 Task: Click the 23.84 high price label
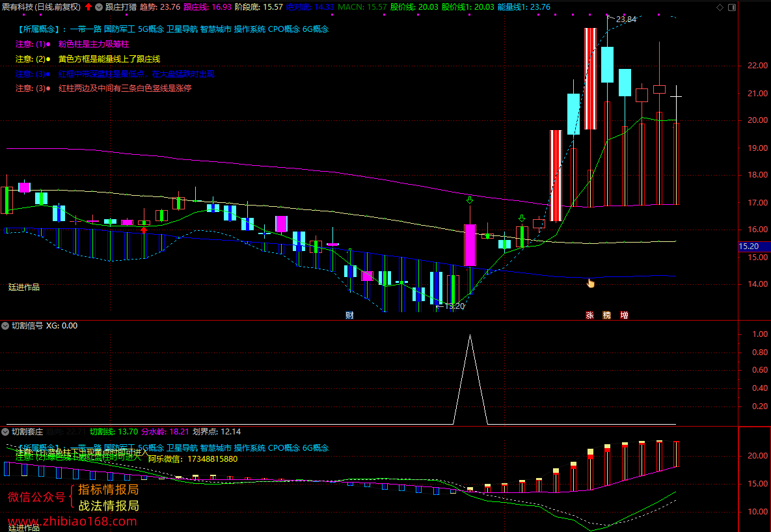point(625,19)
